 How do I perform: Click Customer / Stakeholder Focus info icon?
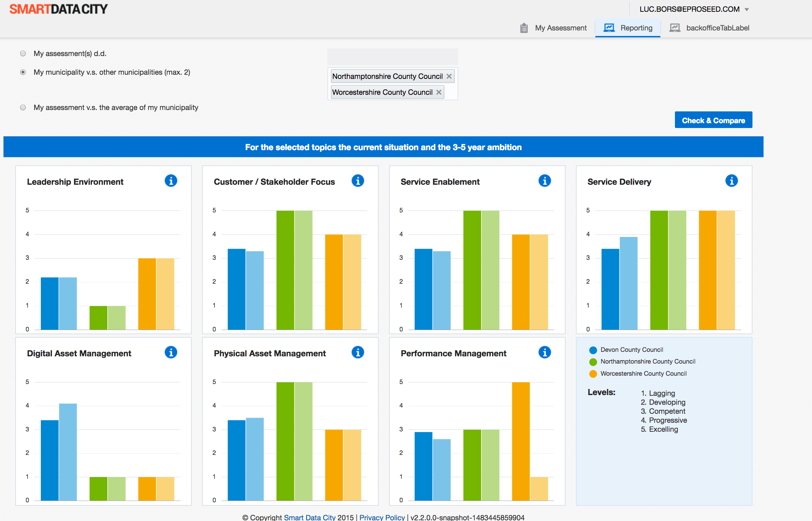[358, 181]
